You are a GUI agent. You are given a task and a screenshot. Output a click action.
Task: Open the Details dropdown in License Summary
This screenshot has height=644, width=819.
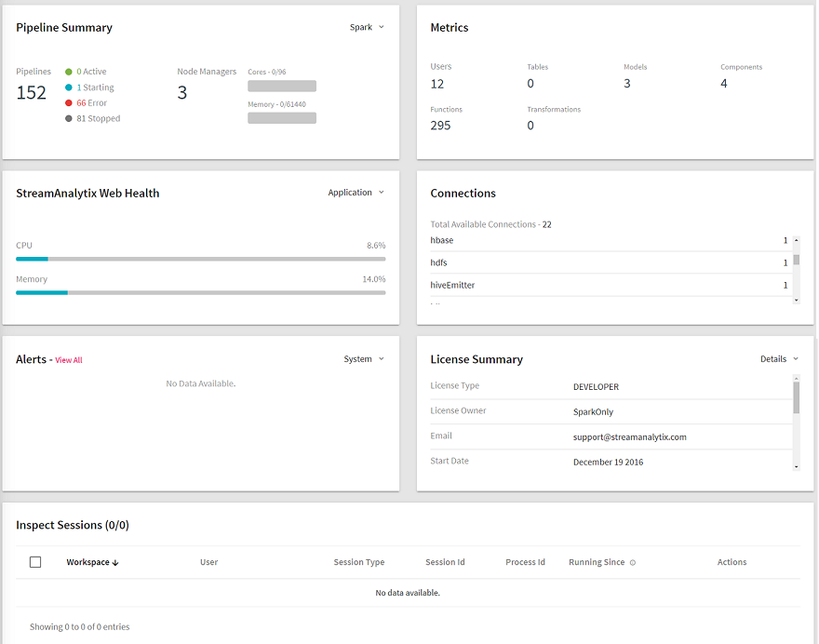(x=779, y=359)
